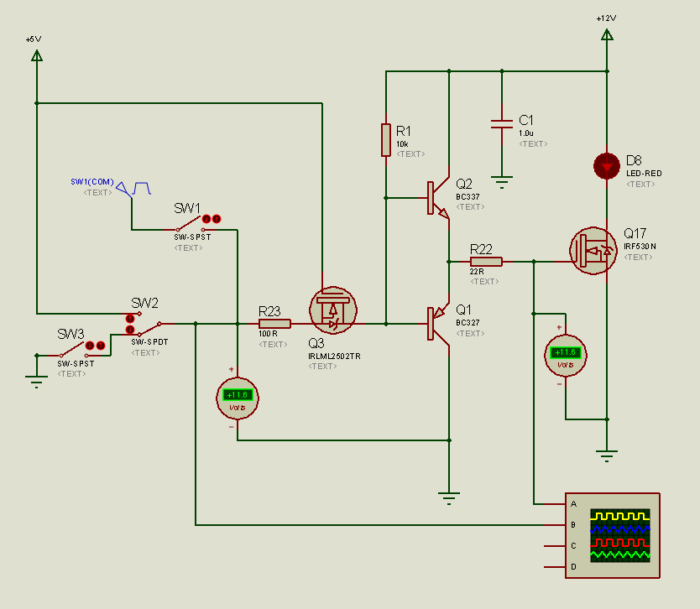This screenshot has height=609, width=700.
Task: Open the oscilloscope waveform display
Action: pyautogui.click(x=619, y=534)
